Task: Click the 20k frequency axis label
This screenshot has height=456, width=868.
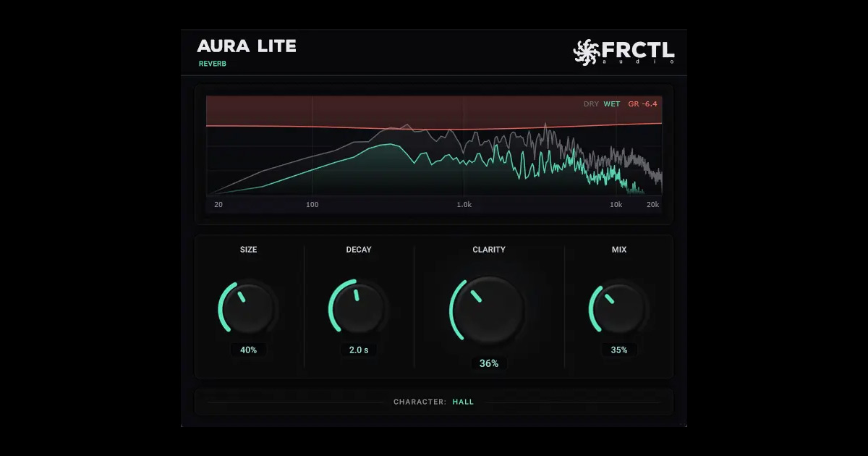Action: pos(652,205)
